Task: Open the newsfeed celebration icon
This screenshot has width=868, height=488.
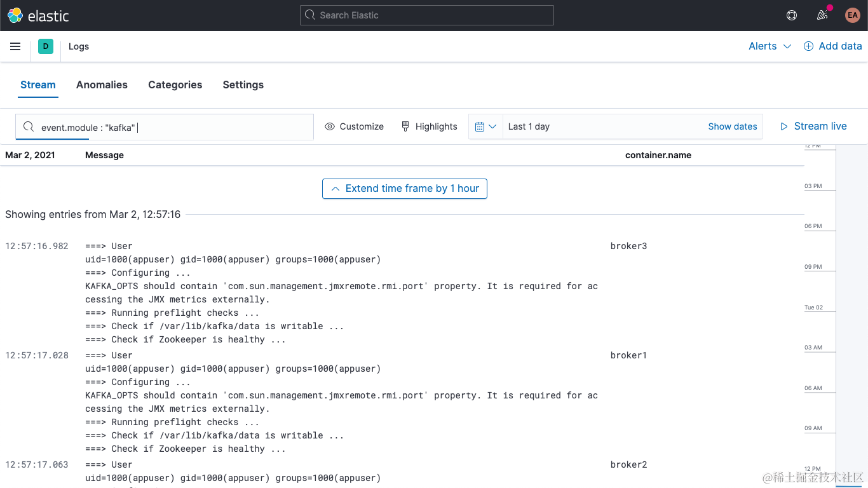Action: (x=822, y=15)
